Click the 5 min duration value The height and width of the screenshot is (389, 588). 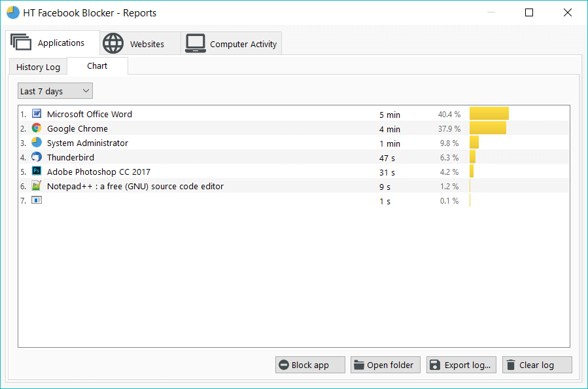pos(390,115)
